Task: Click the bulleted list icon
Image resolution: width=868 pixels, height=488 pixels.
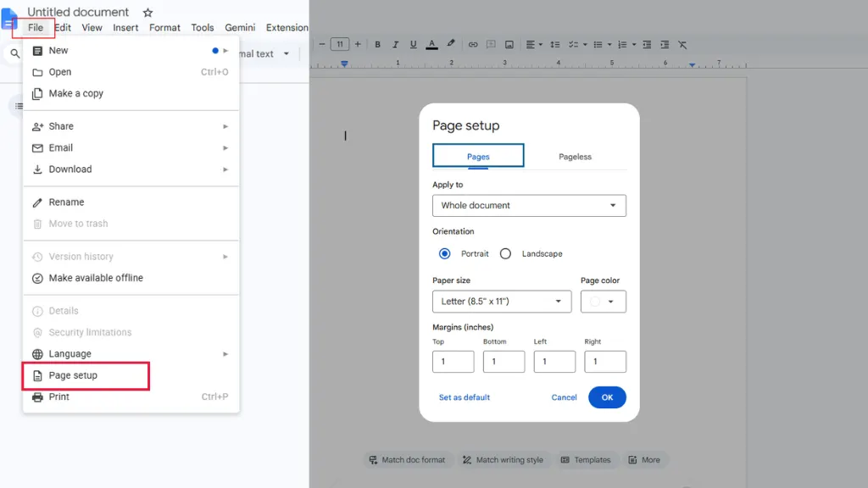Action: pyautogui.click(x=598, y=45)
